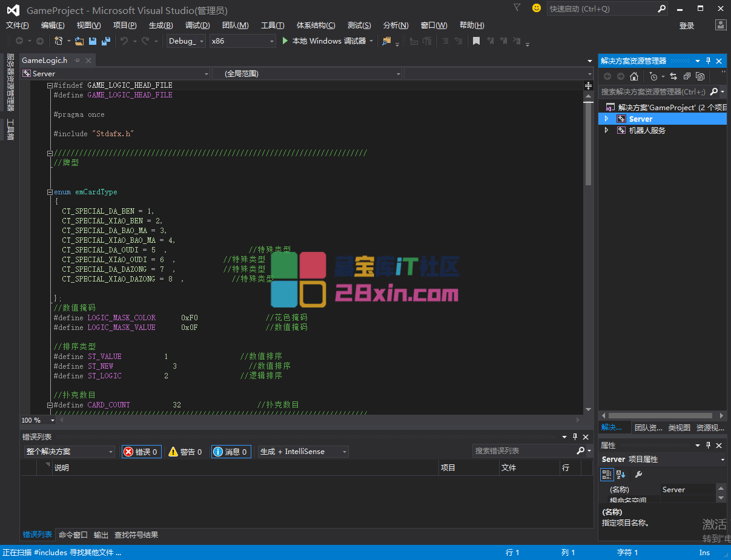Select categorized view in Properties panel
The image size is (731, 560).
coord(607,474)
